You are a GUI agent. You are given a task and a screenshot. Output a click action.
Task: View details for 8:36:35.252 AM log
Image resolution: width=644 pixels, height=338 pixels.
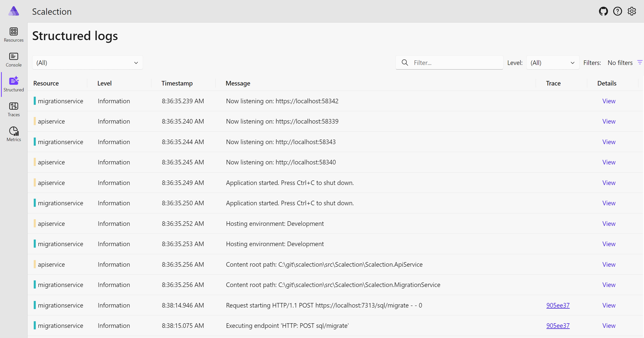609,224
